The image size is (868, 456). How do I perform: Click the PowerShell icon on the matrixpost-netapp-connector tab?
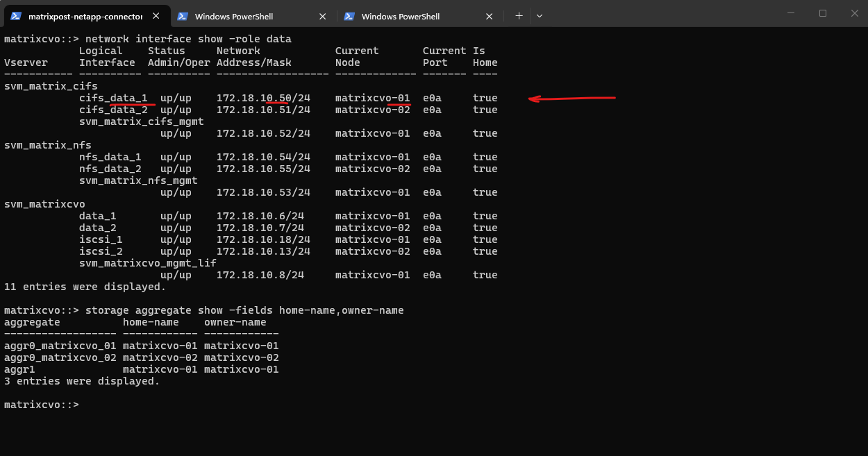(16, 16)
